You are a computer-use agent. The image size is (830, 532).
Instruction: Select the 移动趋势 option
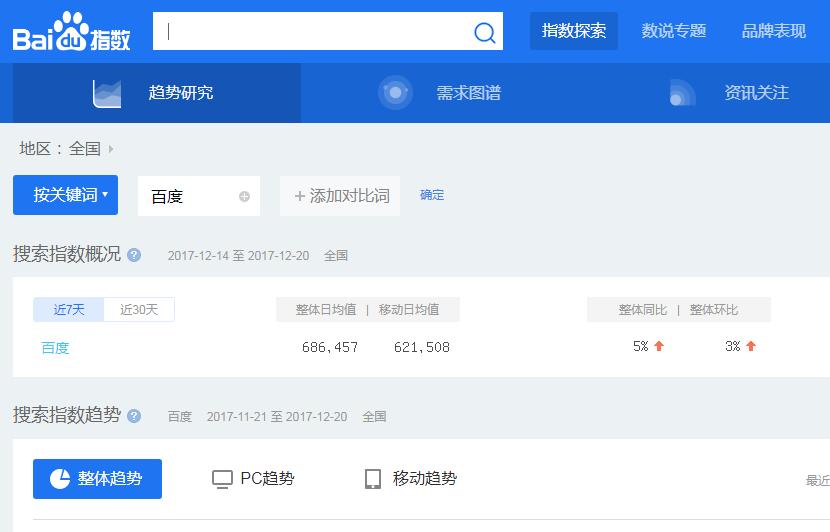(411, 479)
